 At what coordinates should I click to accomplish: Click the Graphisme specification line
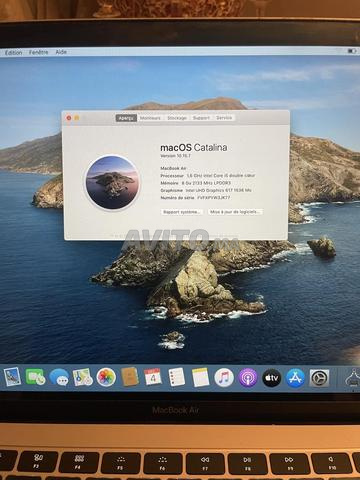(x=206, y=190)
